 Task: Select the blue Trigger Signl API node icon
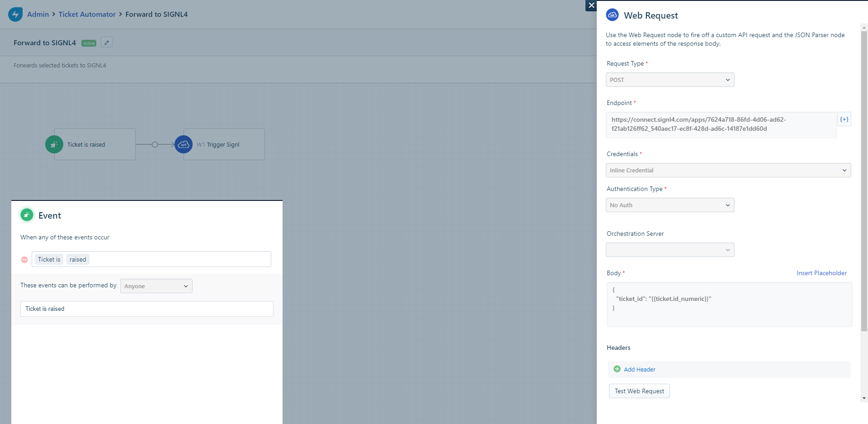184,145
